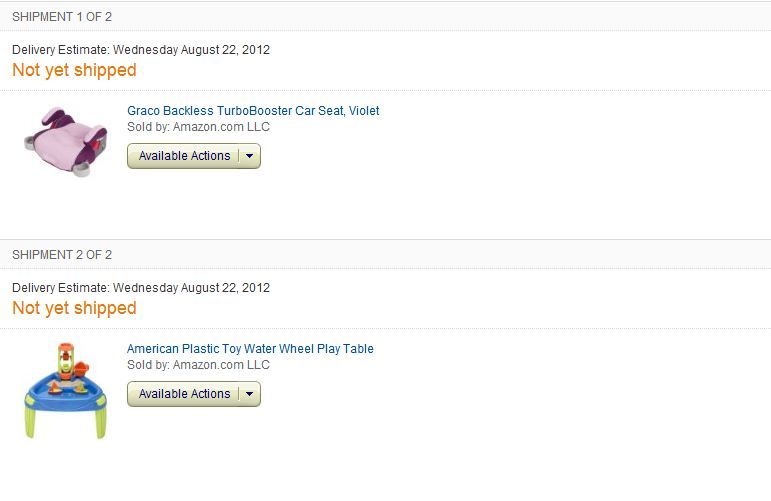Select the Shipment 1 of 2 header
The height and width of the screenshot is (501, 771).
tap(62, 16)
